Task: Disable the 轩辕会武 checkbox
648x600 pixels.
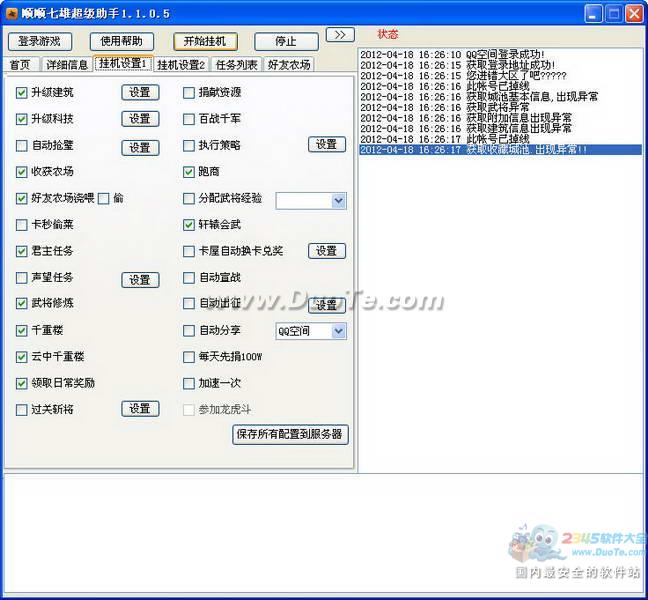Action: pos(189,225)
